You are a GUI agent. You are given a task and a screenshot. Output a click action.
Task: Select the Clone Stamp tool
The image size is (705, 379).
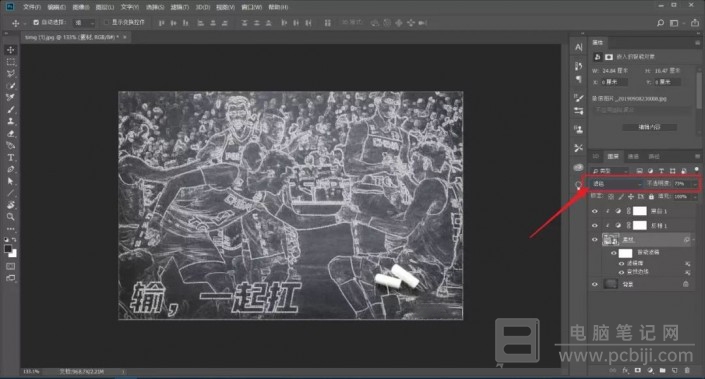coord(10,121)
